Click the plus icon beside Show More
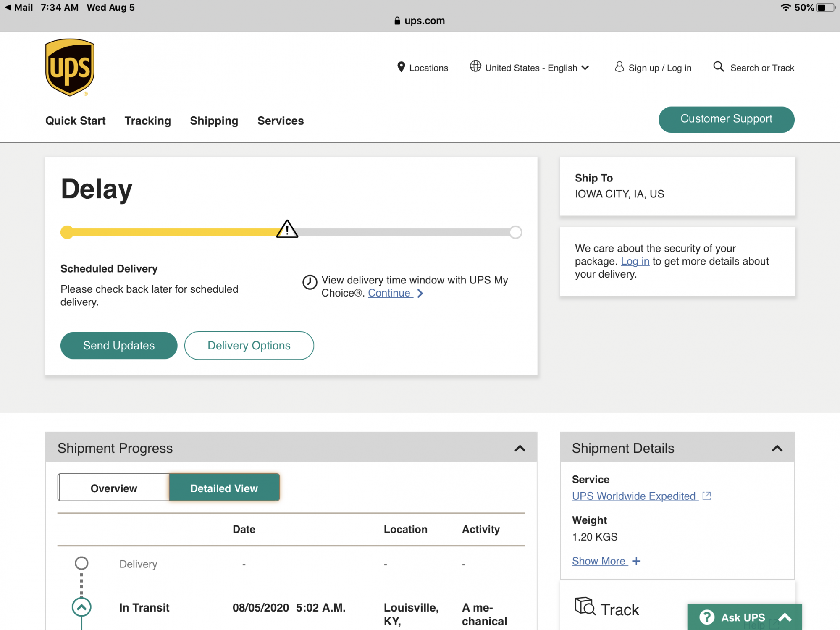840x630 pixels. coord(636,561)
